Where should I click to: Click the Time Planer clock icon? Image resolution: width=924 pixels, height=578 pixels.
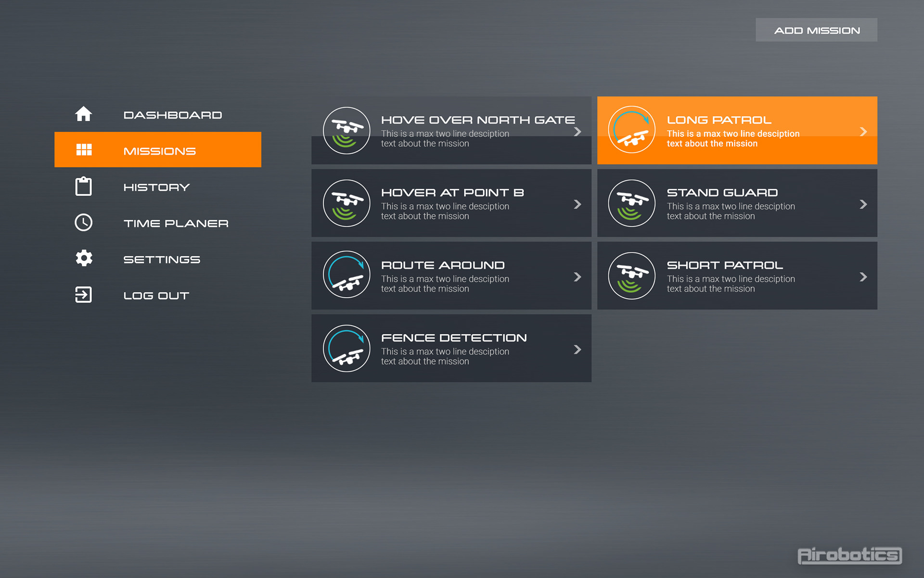(x=83, y=223)
